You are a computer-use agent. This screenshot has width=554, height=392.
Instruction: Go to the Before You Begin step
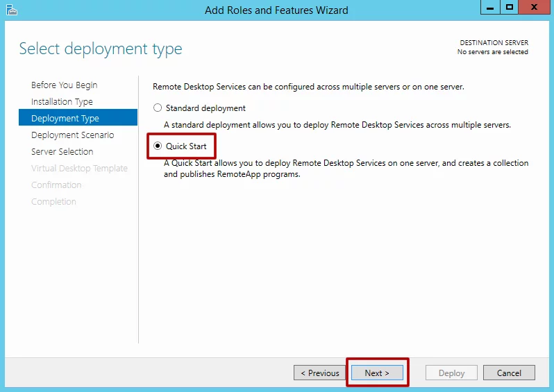[x=64, y=85]
